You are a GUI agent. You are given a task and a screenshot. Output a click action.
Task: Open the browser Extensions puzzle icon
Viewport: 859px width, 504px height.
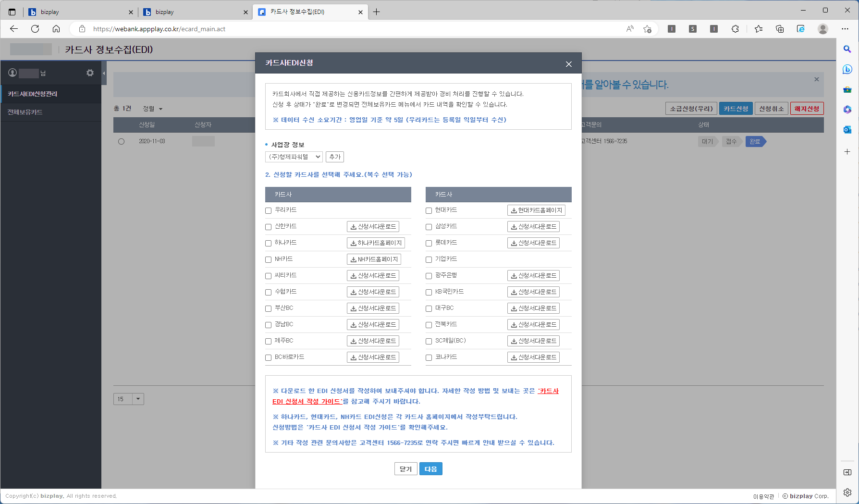click(735, 29)
